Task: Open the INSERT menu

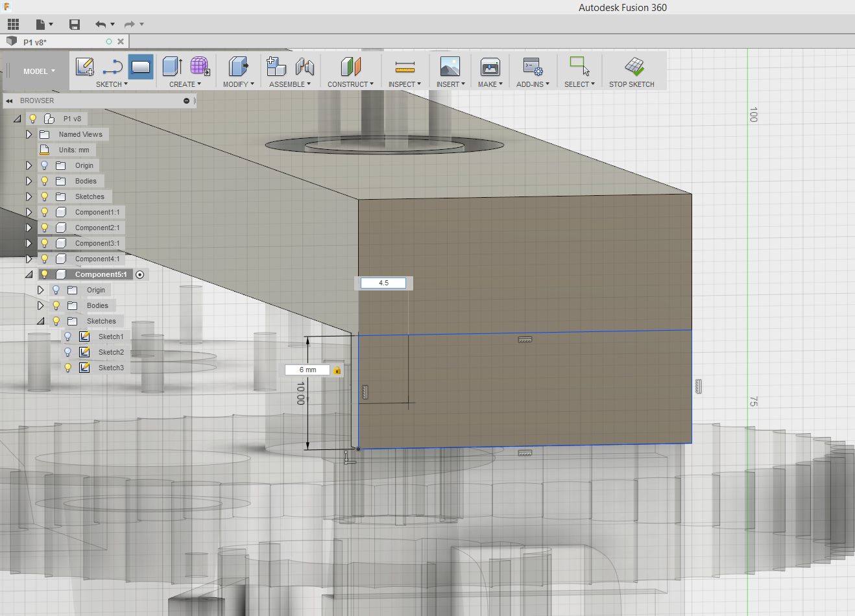Action: [450, 84]
